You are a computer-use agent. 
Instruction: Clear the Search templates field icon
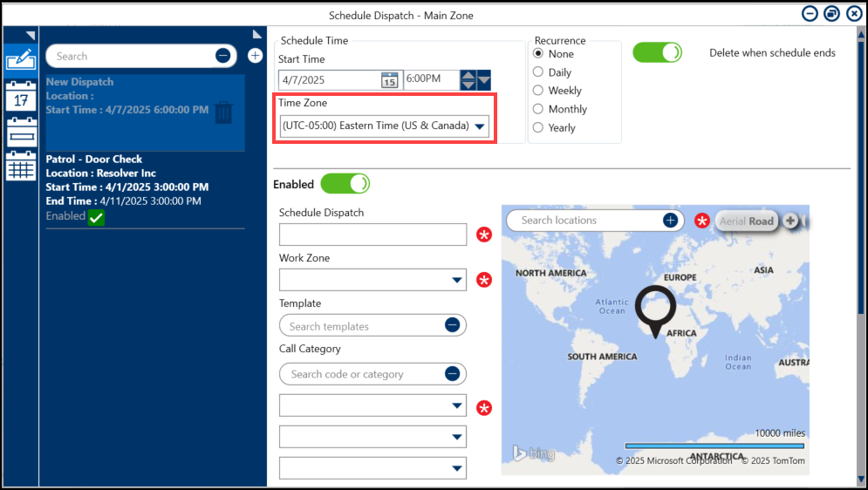pyautogui.click(x=452, y=325)
